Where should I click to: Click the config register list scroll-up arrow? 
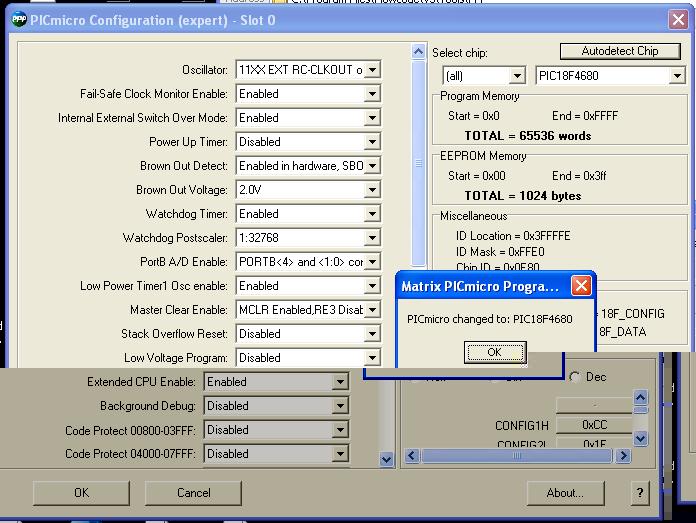click(641, 397)
